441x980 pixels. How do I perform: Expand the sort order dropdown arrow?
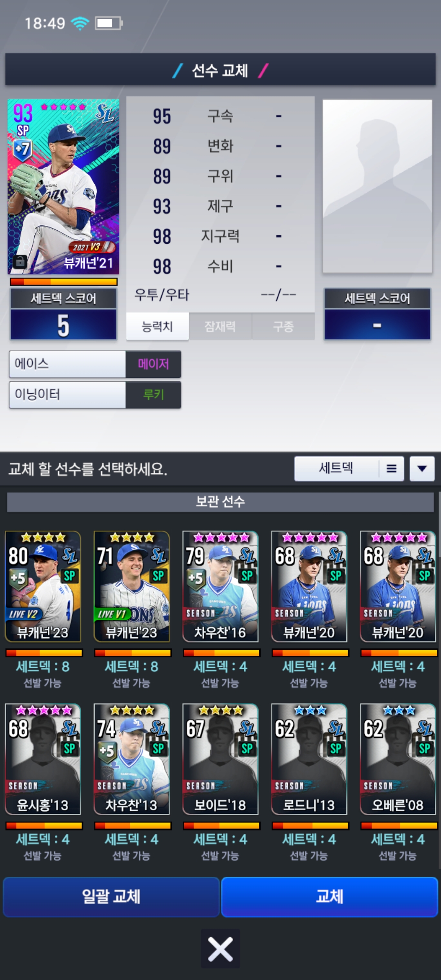click(422, 468)
